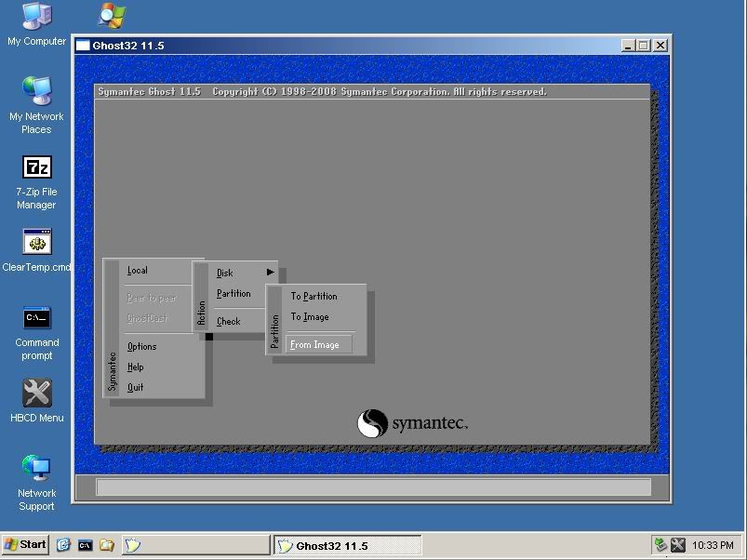Viewport: 747px width, 560px height.
Task: Minimize the Ghost32 11.5 window
Action: [628, 46]
